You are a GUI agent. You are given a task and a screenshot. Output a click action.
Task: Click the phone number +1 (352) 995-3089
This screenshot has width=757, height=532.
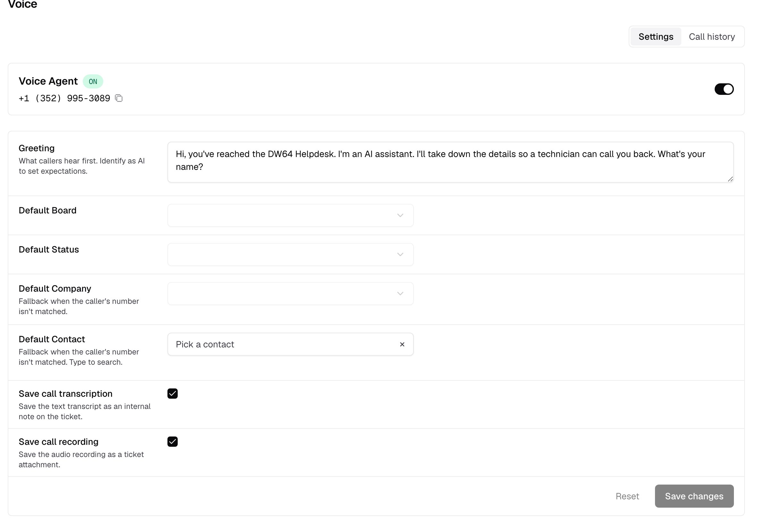pos(64,98)
